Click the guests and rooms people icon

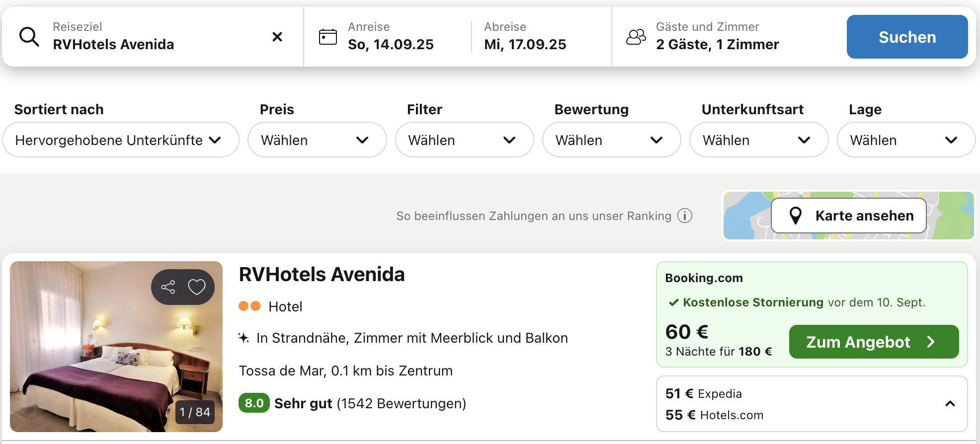[636, 37]
